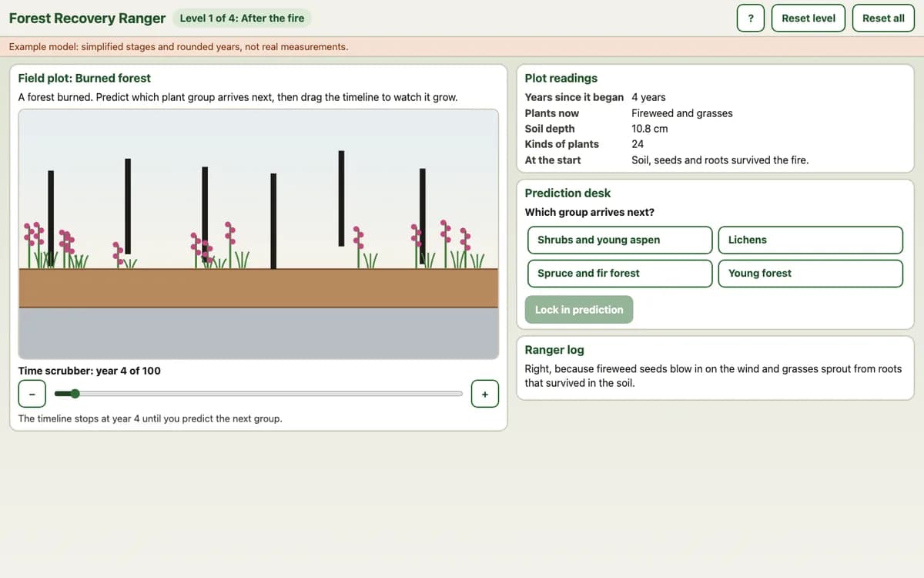The width and height of the screenshot is (924, 578).
Task: Click the Soil depth 10.8 cm value
Action: coord(650,129)
